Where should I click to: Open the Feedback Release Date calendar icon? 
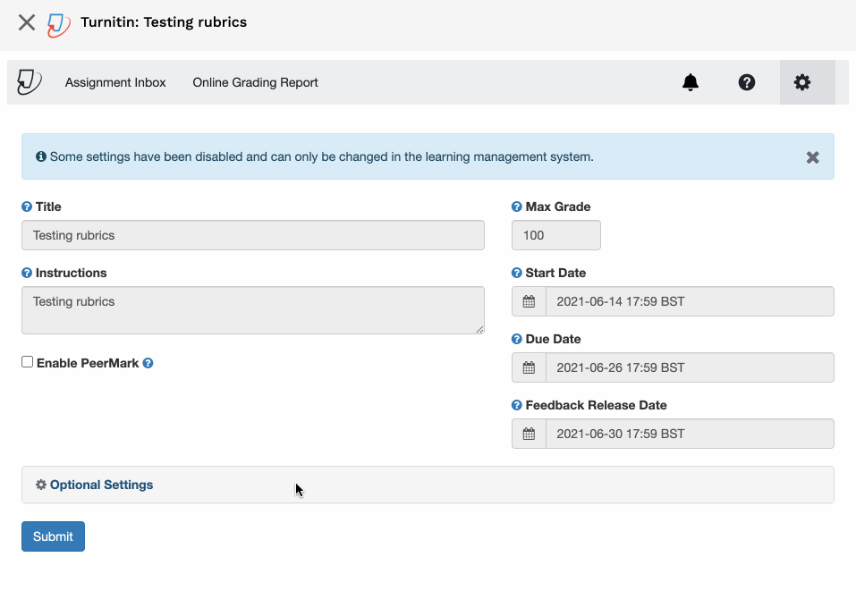529,434
